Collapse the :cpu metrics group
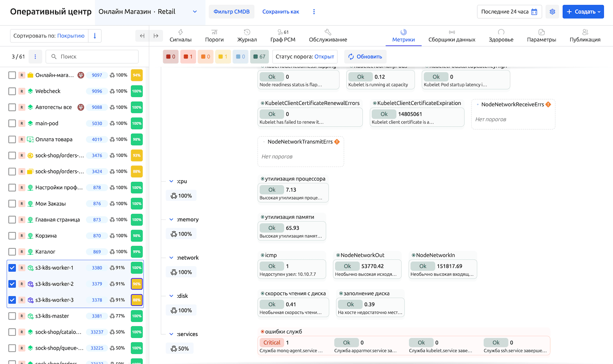Screen dimensions: 613x364 coord(171,181)
